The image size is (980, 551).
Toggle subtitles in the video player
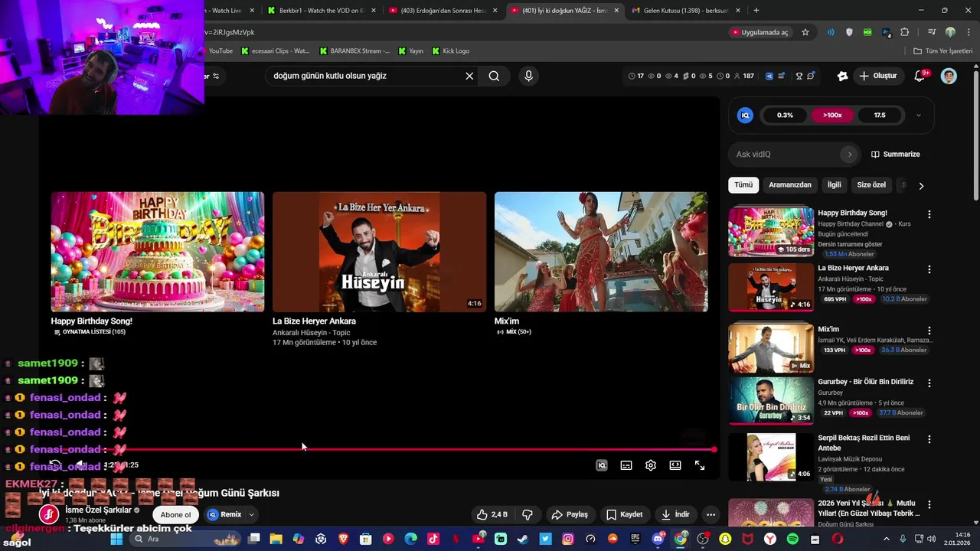[626, 465]
